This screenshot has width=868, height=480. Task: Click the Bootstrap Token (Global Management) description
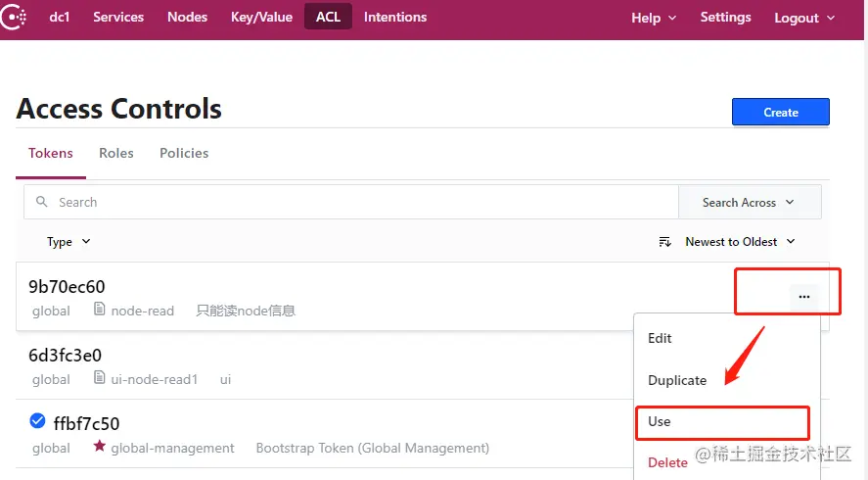tap(373, 448)
